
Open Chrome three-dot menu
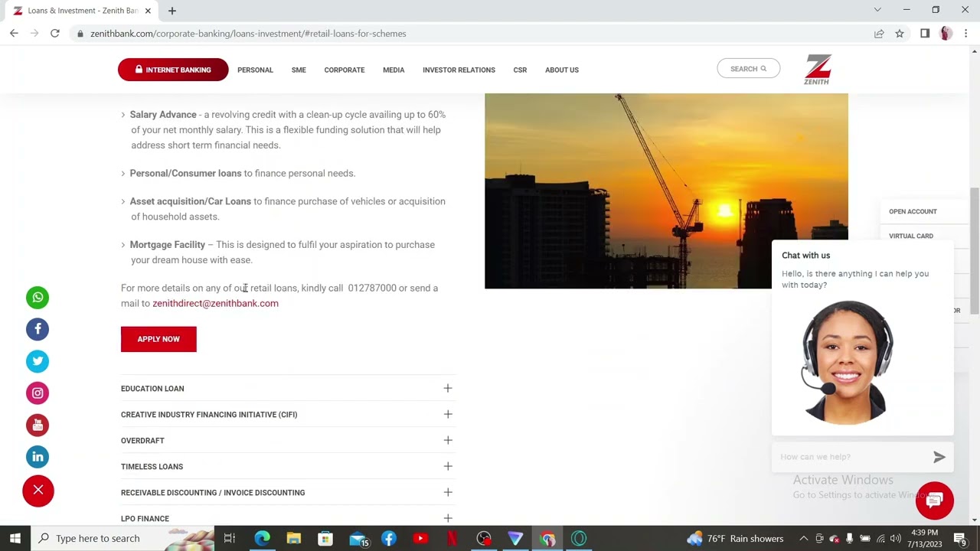[x=966, y=34]
